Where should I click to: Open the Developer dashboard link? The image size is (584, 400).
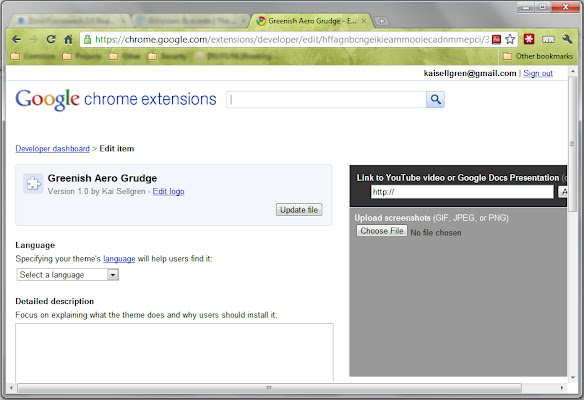tap(53, 149)
